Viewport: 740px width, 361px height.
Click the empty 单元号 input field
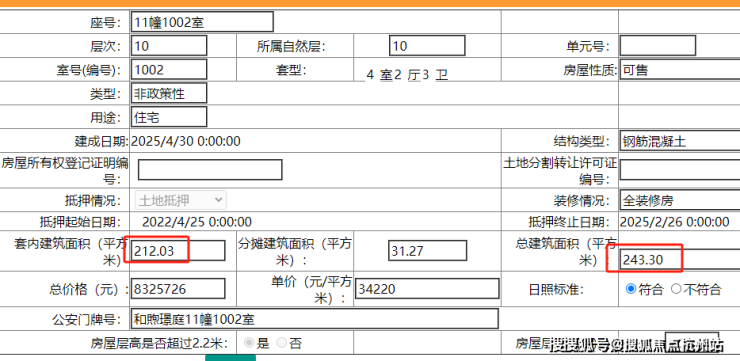pos(657,46)
